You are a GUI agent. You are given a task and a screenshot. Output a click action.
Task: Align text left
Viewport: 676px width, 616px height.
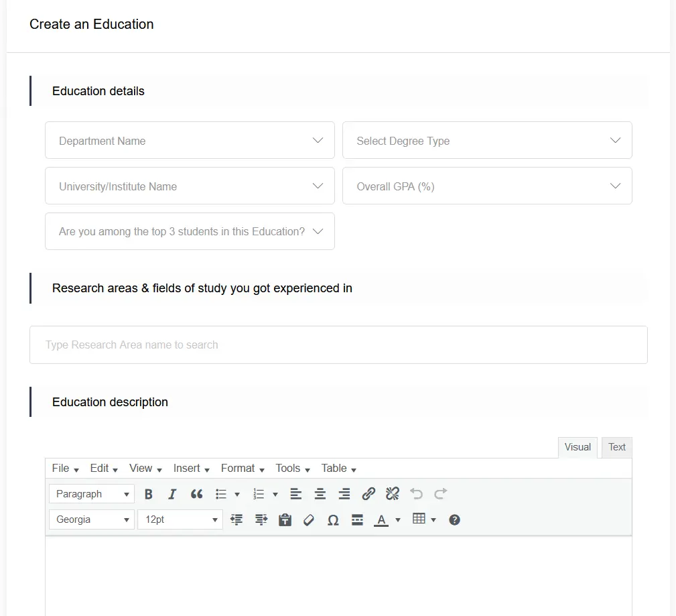coord(295,494)
